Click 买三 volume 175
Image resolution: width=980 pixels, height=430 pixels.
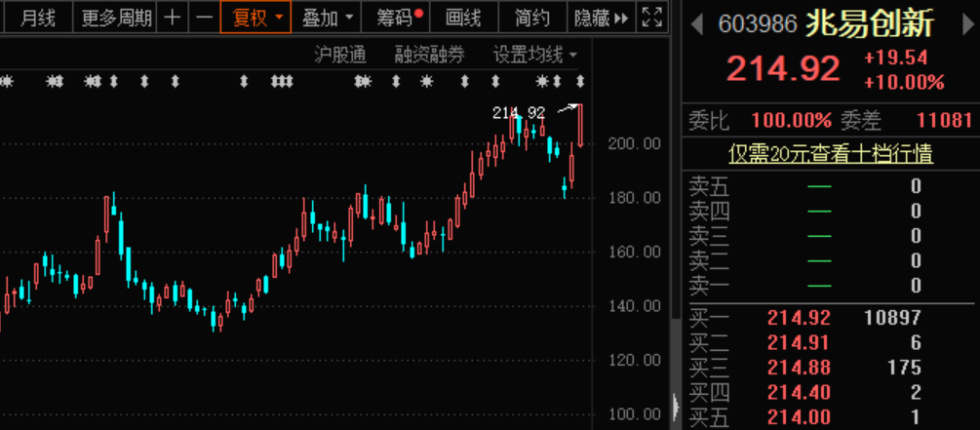click(904, 368)
